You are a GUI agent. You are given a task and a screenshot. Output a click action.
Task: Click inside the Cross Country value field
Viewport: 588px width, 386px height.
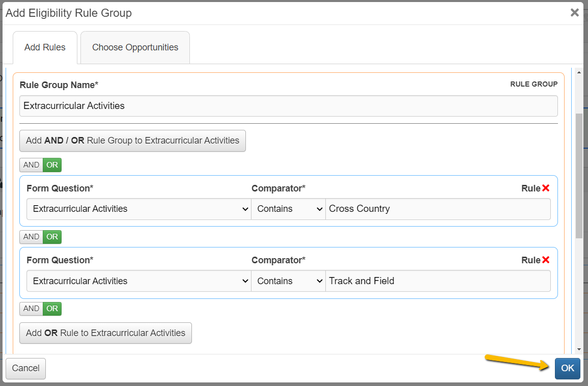(x=438, y=209)
